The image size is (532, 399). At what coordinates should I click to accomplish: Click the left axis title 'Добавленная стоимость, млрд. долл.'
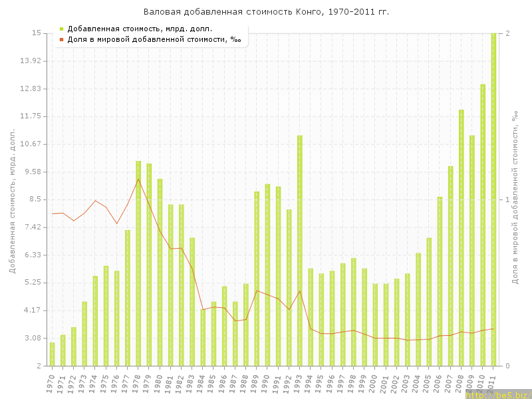pyautogui.click(x=12, y=199)
